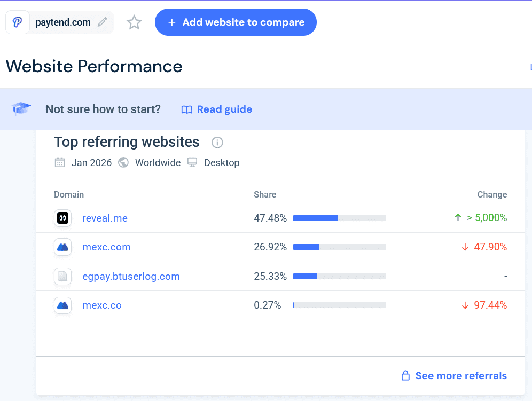Select the Domain column header
This screenshot has width=532, height=401.
coord(69,194)
